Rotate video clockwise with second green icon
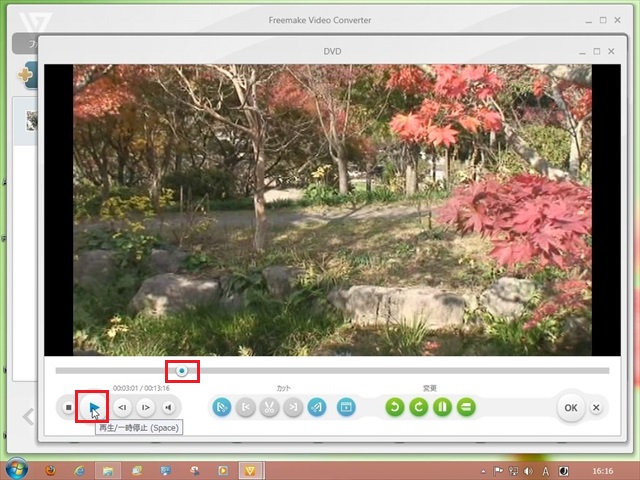The image size is (640, 480). click(419, 407)
